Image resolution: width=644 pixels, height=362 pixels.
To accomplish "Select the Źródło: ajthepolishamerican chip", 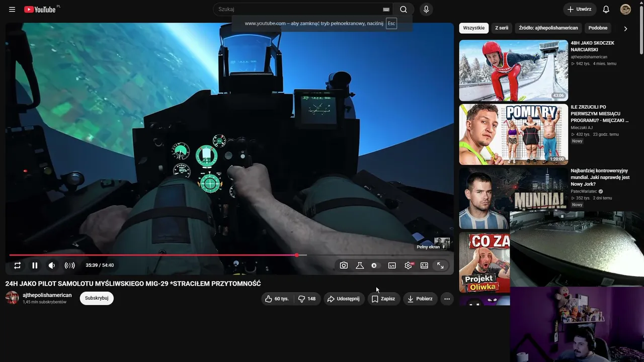I will pos(548,28).
